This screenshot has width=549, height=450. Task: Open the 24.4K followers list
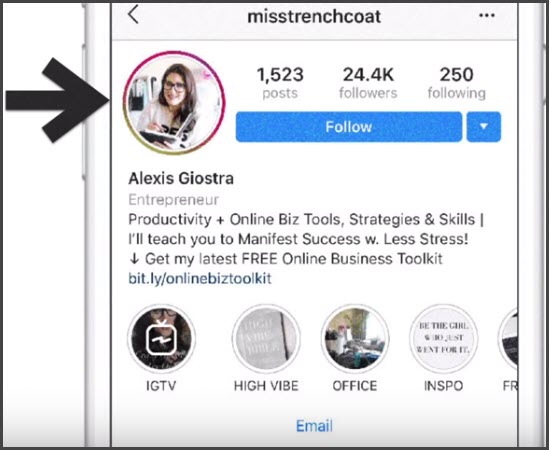coord(368,83)
